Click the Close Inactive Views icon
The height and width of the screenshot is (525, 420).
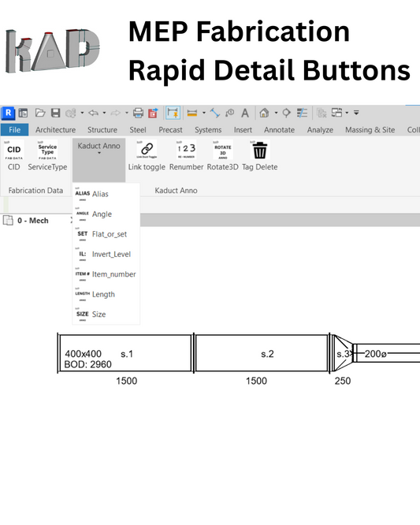click(x=322, y=113)
